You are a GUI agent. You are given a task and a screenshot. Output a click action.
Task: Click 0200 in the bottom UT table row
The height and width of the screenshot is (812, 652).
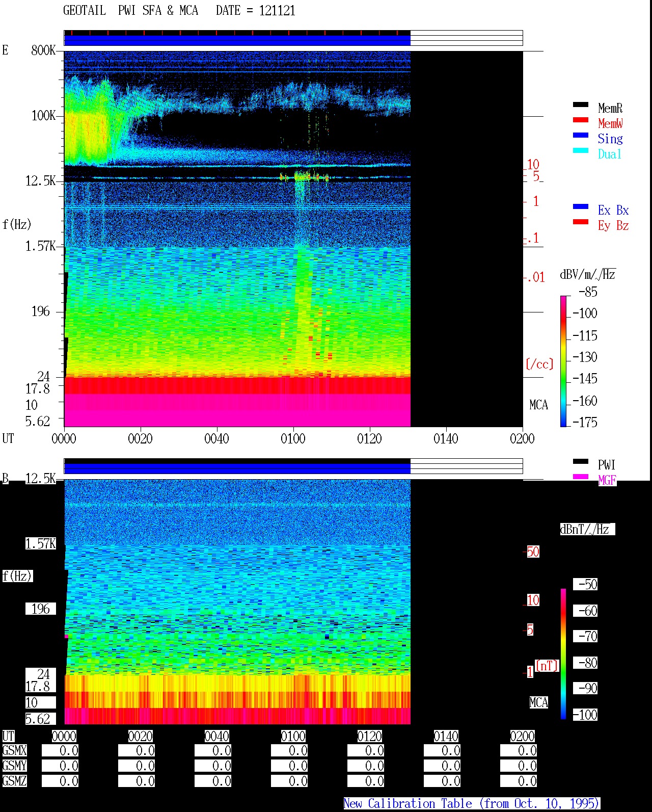click(x=522, y=736)
